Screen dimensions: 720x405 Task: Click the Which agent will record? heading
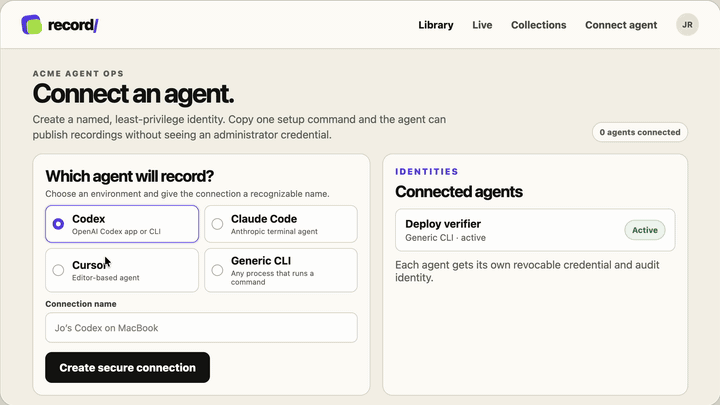click(129, 176)
